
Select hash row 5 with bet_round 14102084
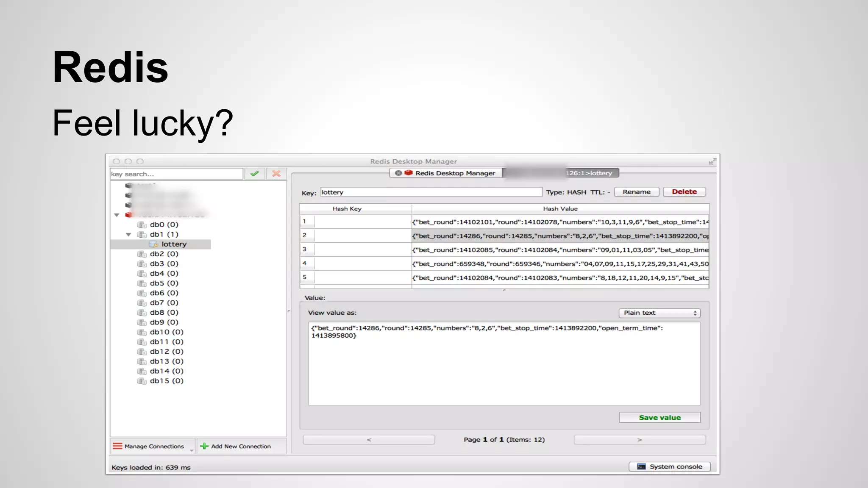[560, 278]
